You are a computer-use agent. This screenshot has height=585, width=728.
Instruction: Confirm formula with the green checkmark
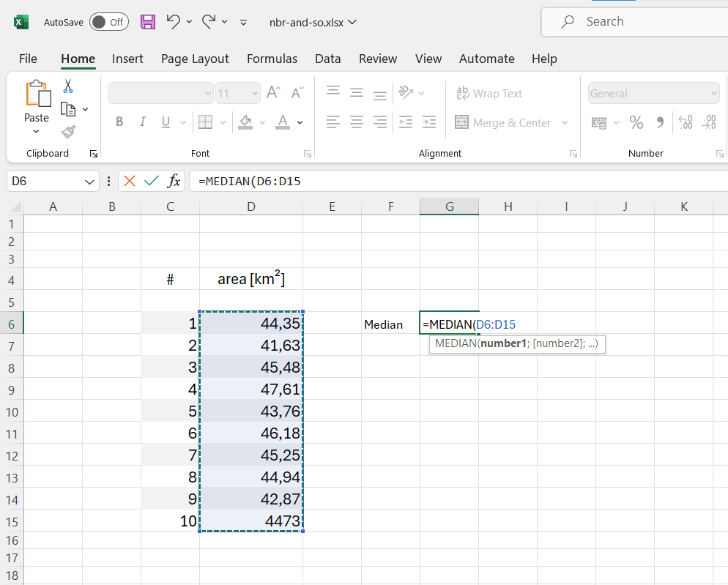pos(152,181)
